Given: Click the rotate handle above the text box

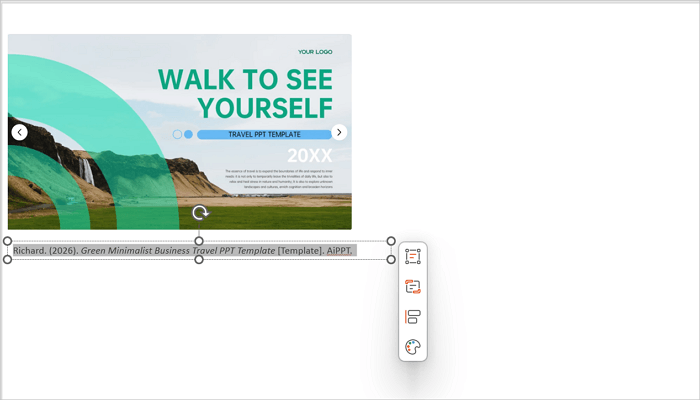Looking at the screenshot, I should click(x=200, y=213).
